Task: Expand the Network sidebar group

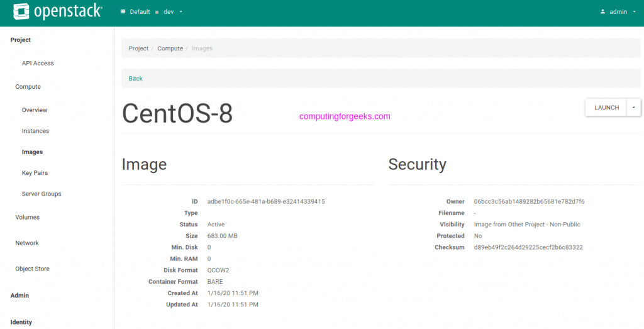Action: click(x=27, y=243)
